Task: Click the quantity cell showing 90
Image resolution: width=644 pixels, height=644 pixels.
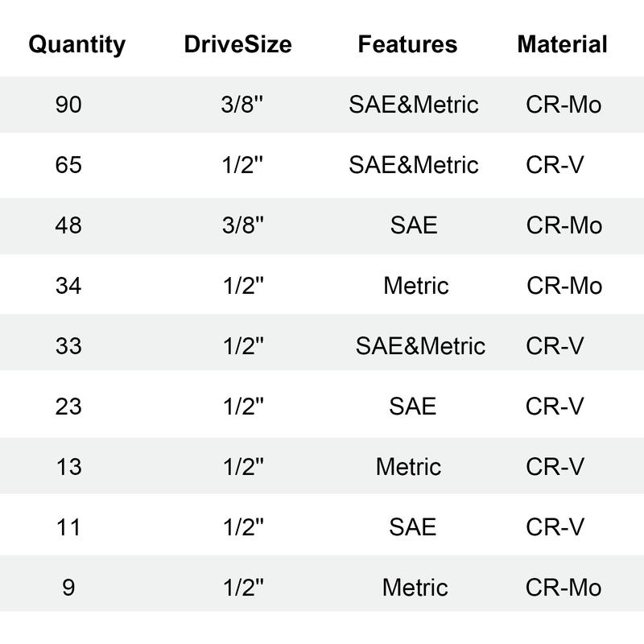Action: [x=68, y=105]
